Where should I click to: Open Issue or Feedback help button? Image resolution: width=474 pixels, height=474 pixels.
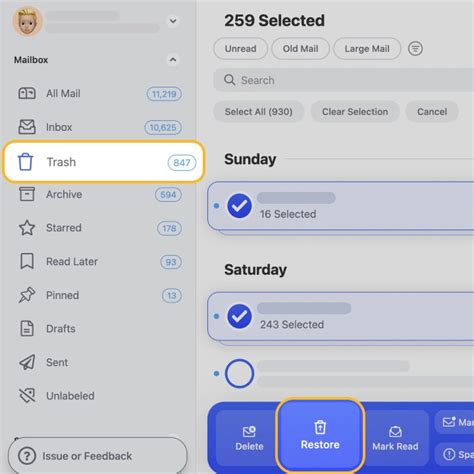click(97, 456)
